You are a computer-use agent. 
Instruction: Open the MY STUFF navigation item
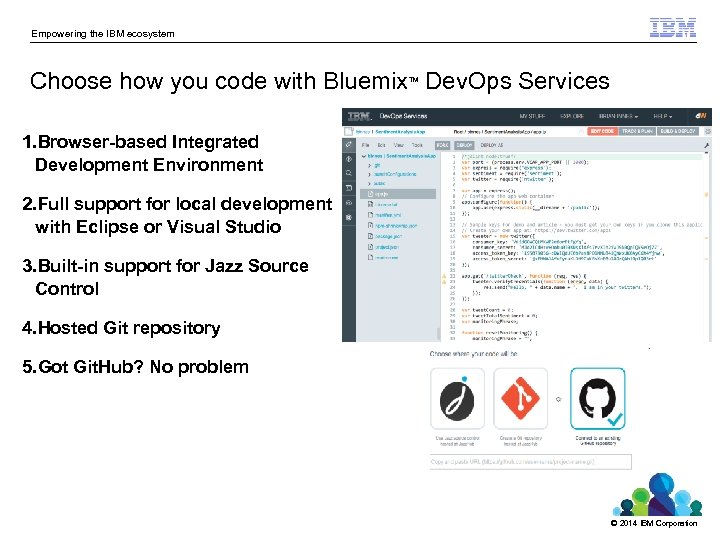[532, 116]
